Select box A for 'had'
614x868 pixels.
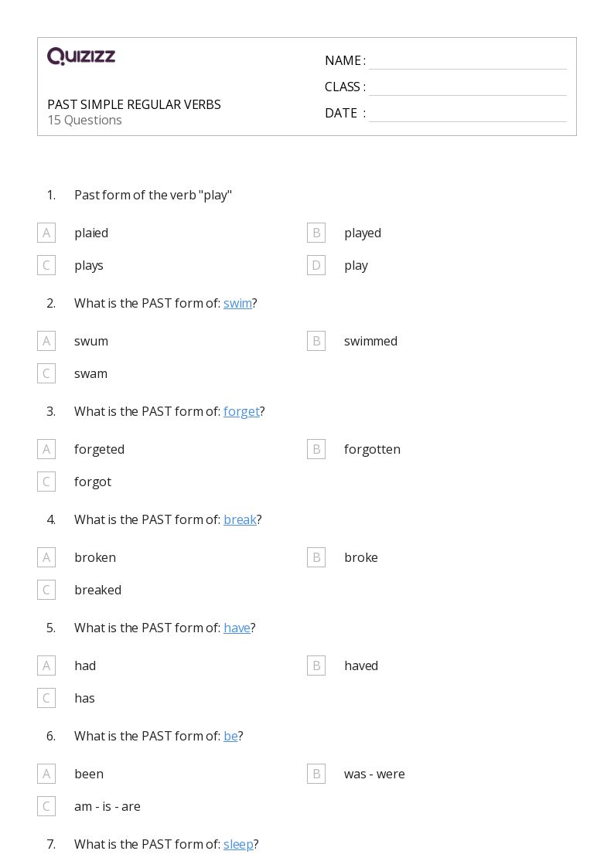coord(46,665)
